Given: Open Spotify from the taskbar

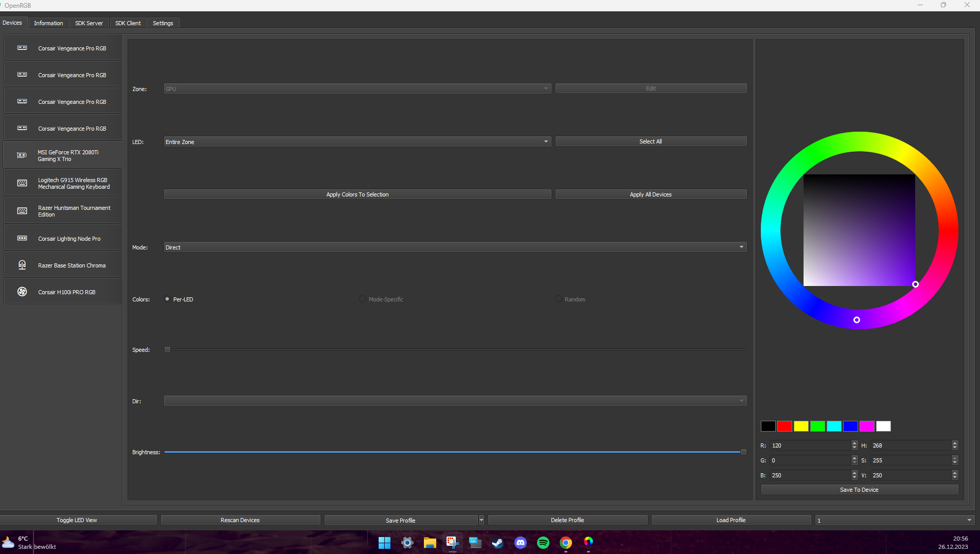Looking at the screenshot, I should (543, 543).
